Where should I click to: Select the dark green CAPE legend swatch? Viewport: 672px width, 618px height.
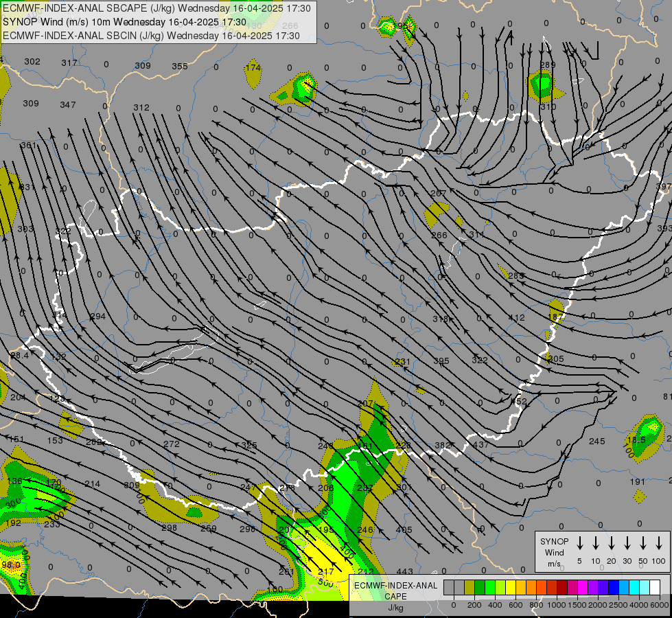480,587
